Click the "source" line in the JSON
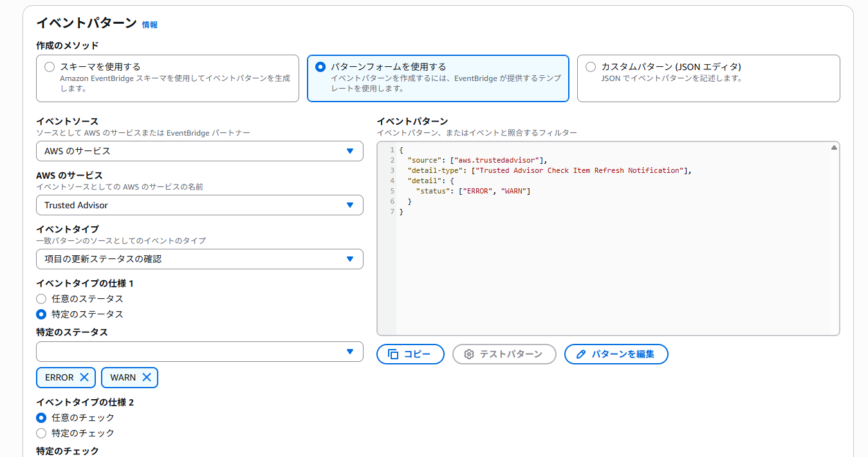The height and width of the screenshot is (457, 868). (477, 160)
